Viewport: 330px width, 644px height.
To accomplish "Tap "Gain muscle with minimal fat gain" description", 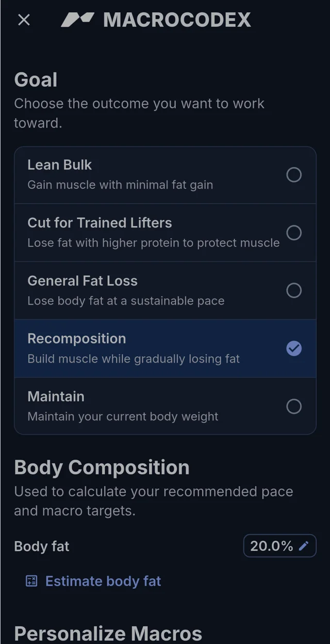I will point(120,185).
